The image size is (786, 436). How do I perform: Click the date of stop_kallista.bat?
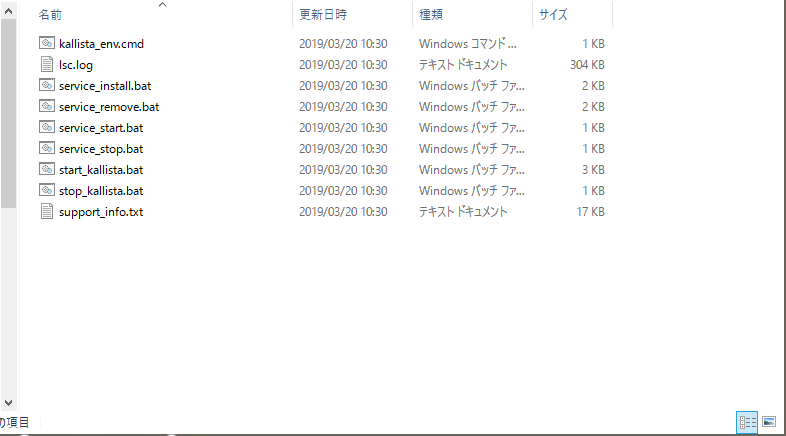(343, 191)
